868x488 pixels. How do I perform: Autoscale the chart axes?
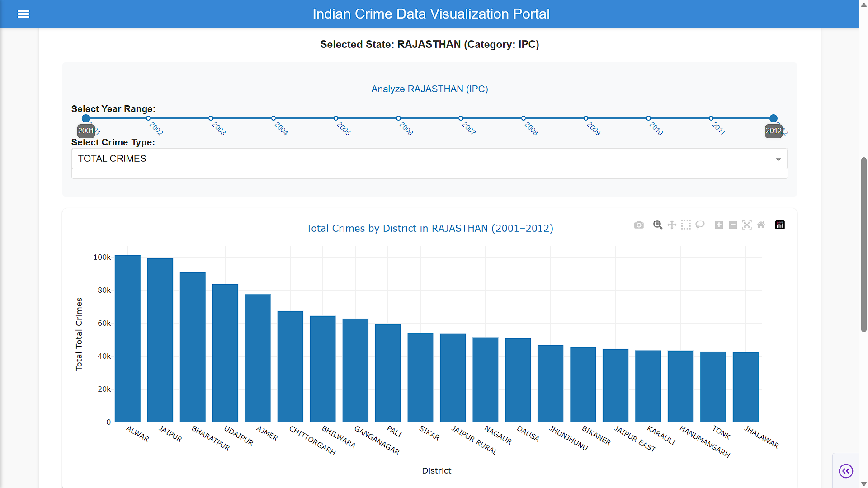pos(747,225)
